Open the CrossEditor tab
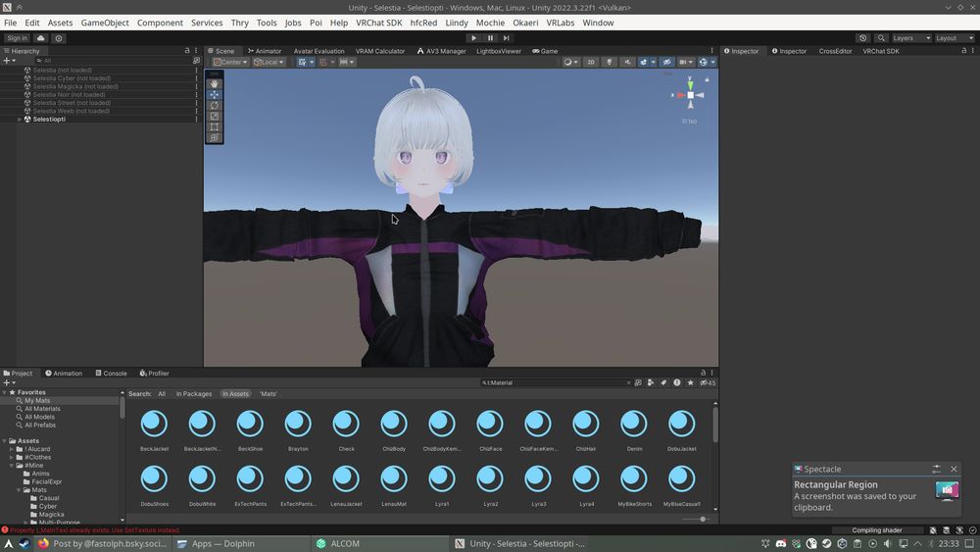 coord(835,51)
